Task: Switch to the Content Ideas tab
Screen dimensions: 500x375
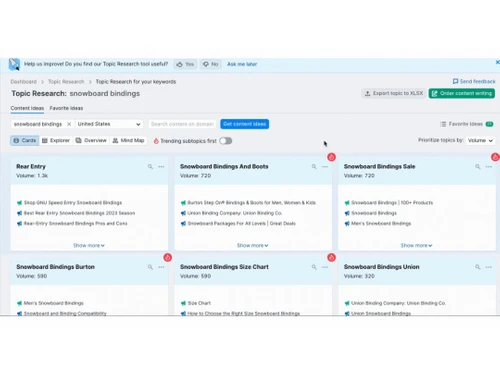Action: tap(27, 108)
